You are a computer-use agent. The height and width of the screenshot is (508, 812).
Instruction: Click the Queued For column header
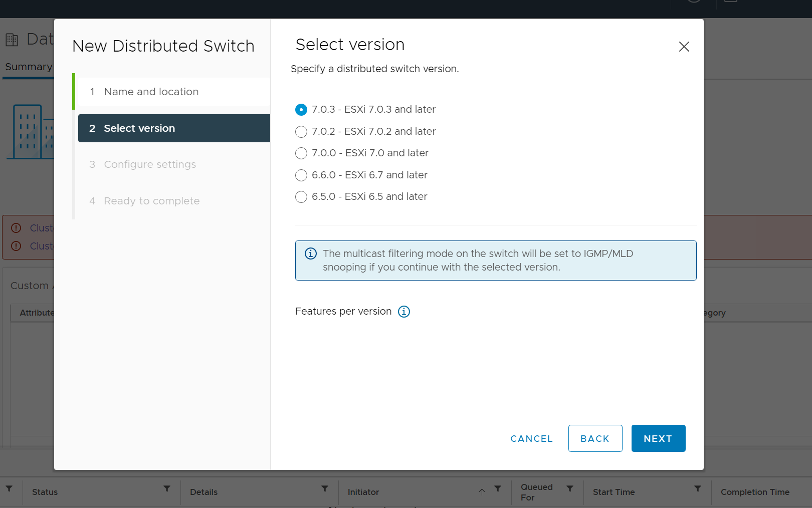point(536,492)
